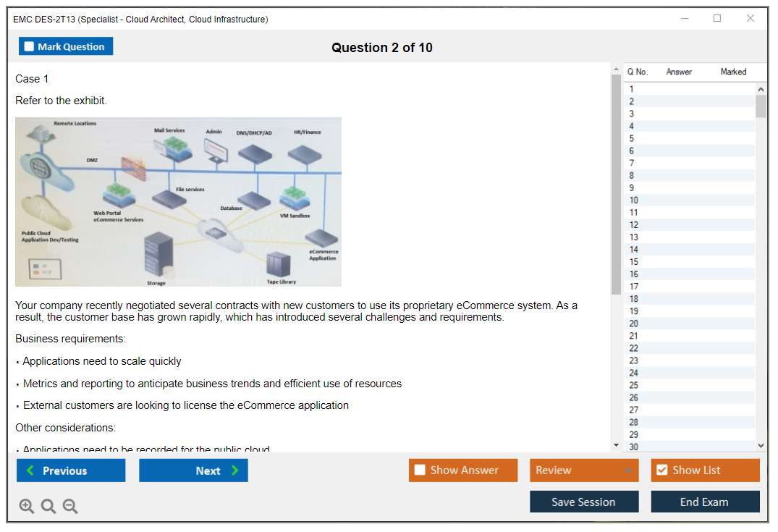Enable the Show Answer checkbox
This screenshot has height=532, width=778.
[x=420, y=470]
